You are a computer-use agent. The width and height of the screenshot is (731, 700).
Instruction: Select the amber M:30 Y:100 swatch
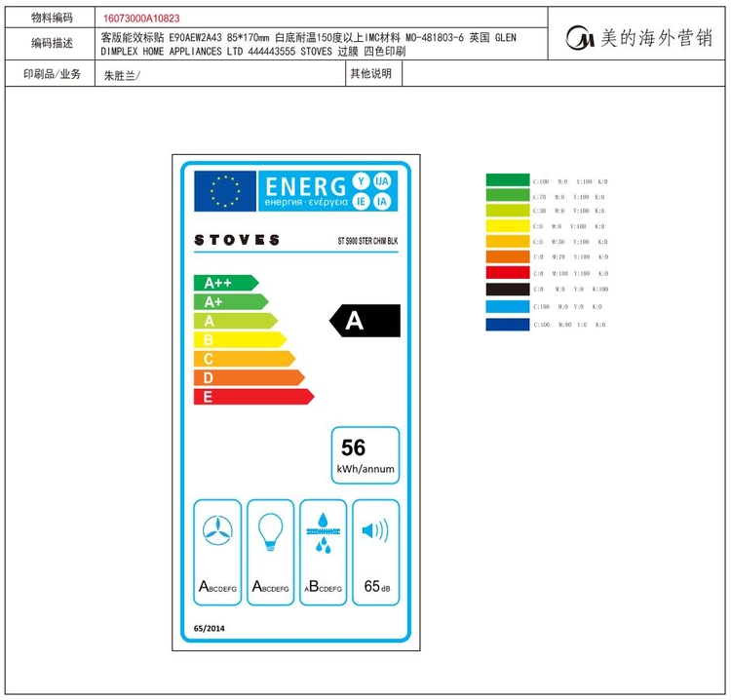pyautogui.click(x=508, y=242)
